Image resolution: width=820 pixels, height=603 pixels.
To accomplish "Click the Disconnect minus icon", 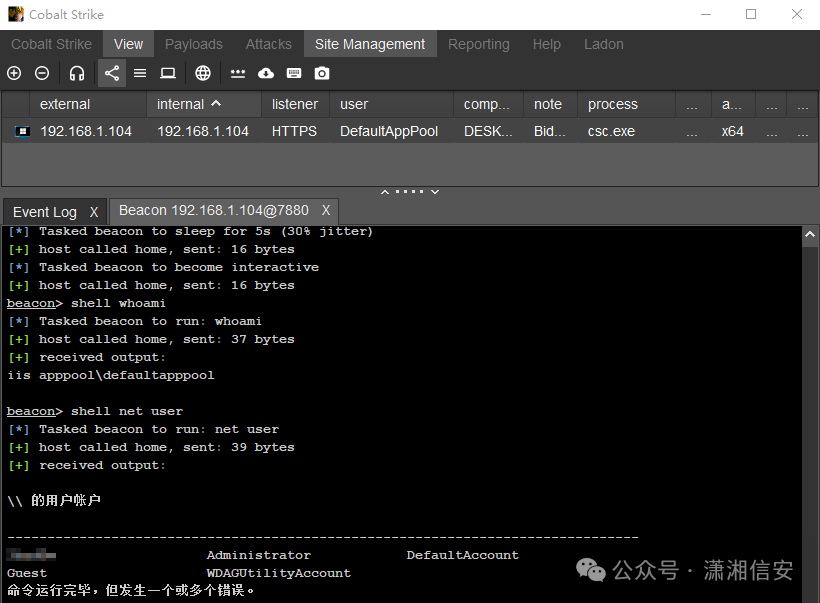I will pyautogui.click(x=42, y=73).
